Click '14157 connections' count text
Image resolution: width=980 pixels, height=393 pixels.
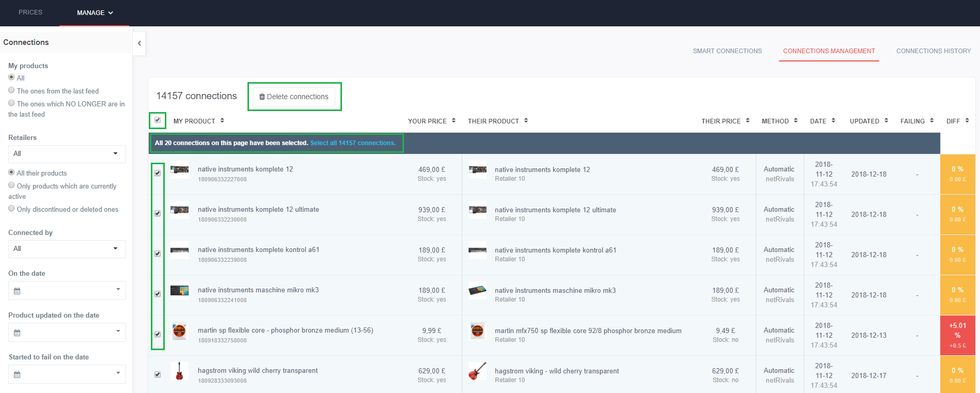pos(196,96)
